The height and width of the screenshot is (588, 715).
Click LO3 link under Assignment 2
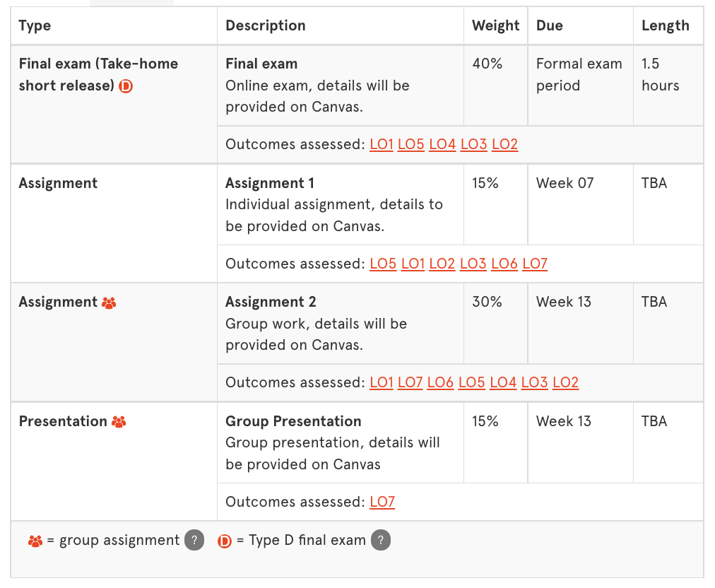click(x=534, y=382)
